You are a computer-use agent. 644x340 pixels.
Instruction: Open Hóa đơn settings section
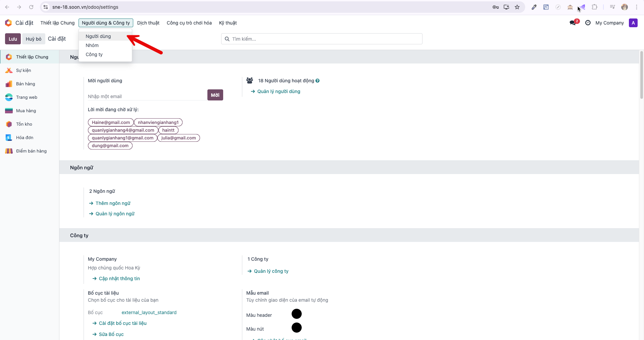(30, 137)
